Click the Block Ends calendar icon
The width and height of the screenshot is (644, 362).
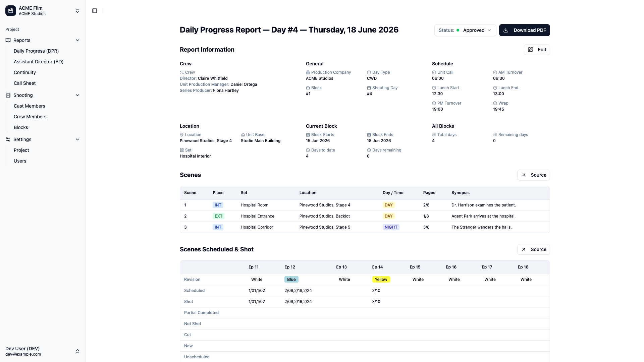click(x=369, y=135)
